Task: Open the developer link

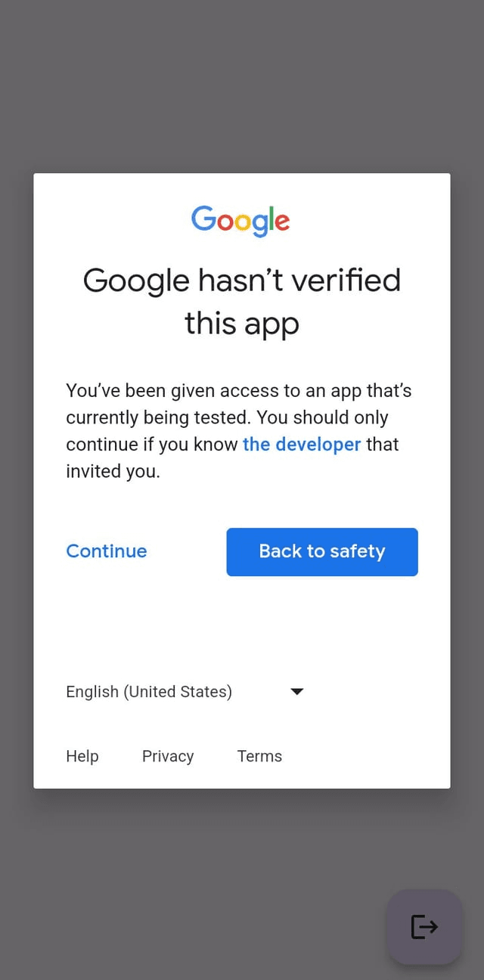Action: (301, 445)
